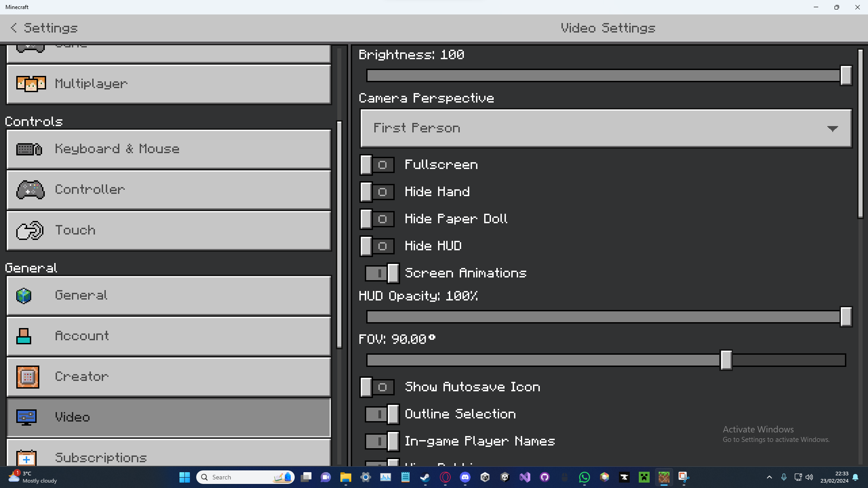Show hidden icons in system tray
The height and width of the screenshot is (488, 868).
point(769,477)
